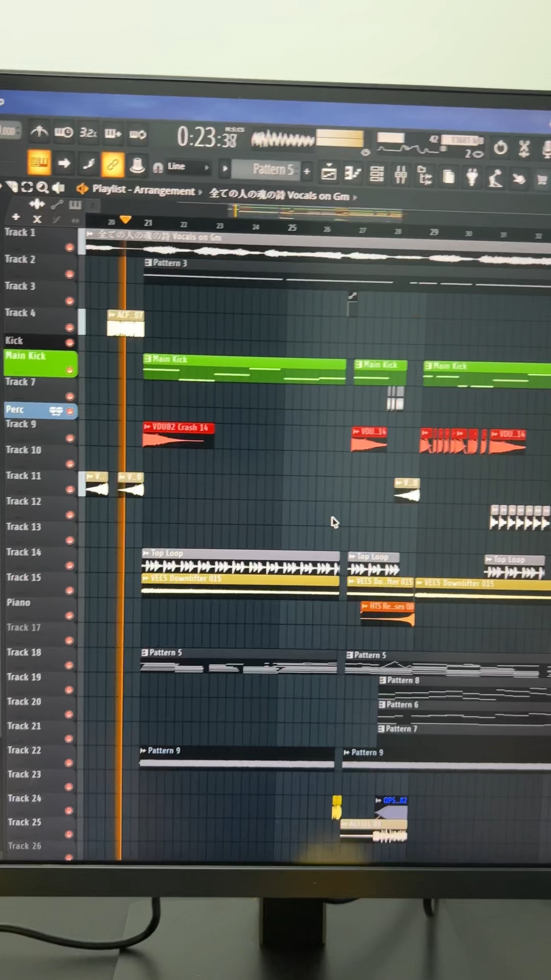
Task: Open the Browser tree icon
Action: 424,176
